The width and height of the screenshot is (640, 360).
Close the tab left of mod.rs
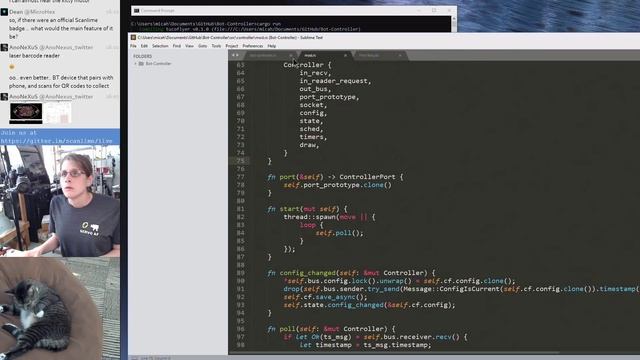click(x=291, y=55)
